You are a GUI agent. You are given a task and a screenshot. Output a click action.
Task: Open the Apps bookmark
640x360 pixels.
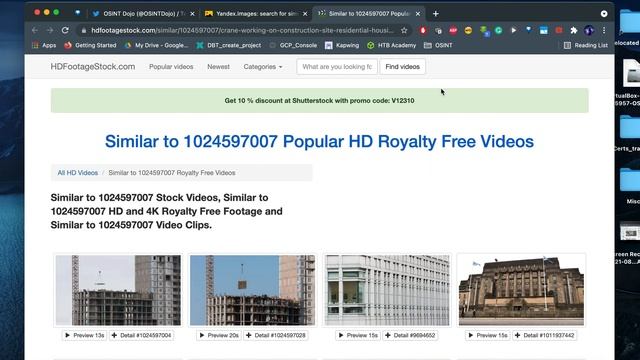pyautogui.click(x=44, y=45)
